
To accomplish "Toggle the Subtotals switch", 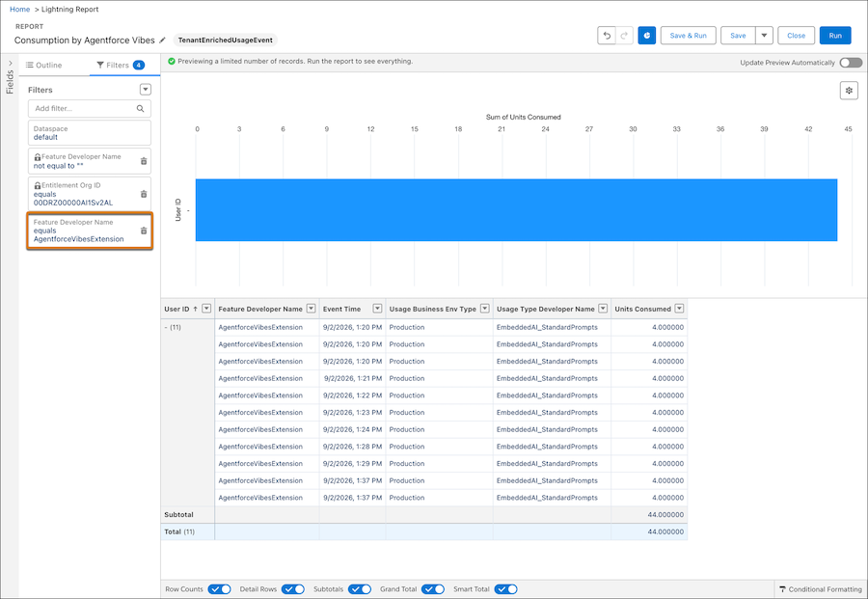I will point(360,589).
